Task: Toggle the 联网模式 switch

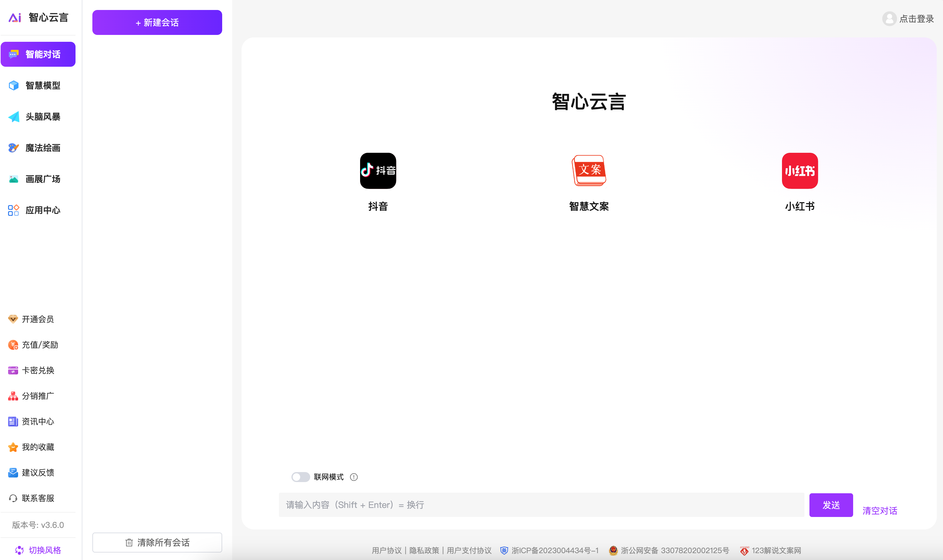Action: (x=300, y=477)
